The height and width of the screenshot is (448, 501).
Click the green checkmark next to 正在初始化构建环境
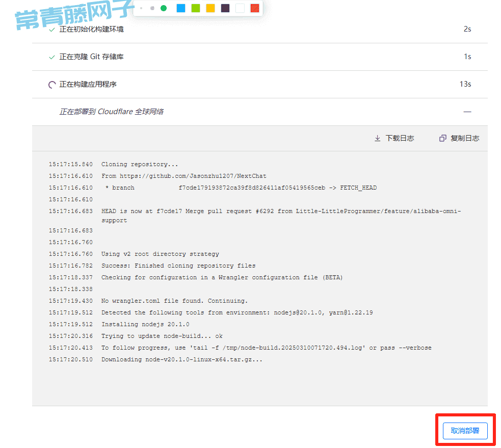click(x=52, y=30)
